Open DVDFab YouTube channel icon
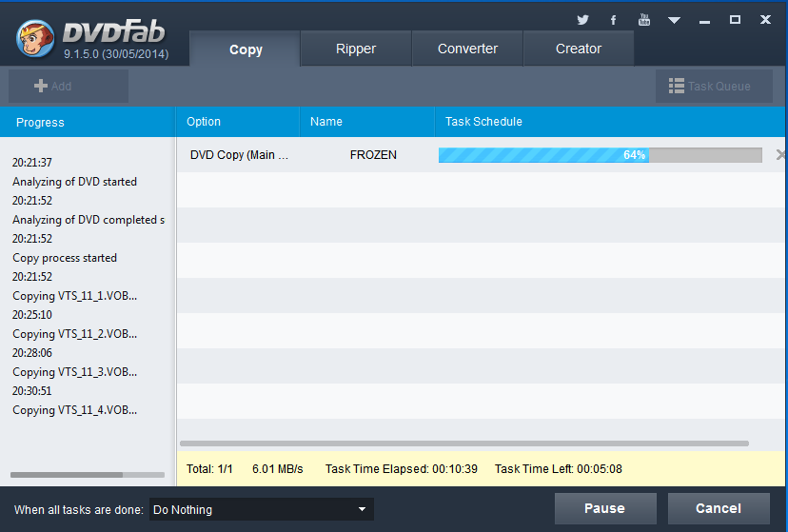This screenshot has width=788, height=532. point(643,20)
